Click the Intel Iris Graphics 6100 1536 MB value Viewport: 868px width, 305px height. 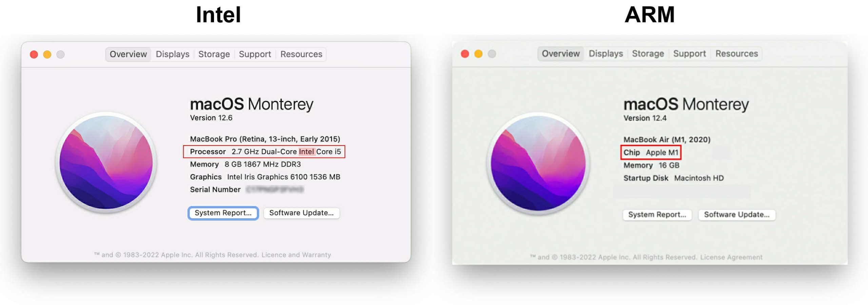point(283,177)
